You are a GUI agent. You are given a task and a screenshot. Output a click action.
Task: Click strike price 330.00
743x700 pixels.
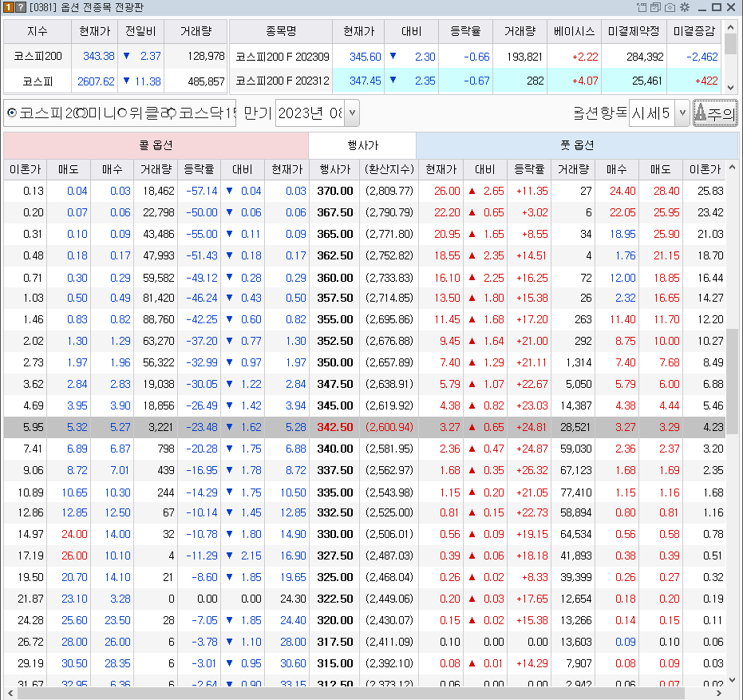(335, 534)
